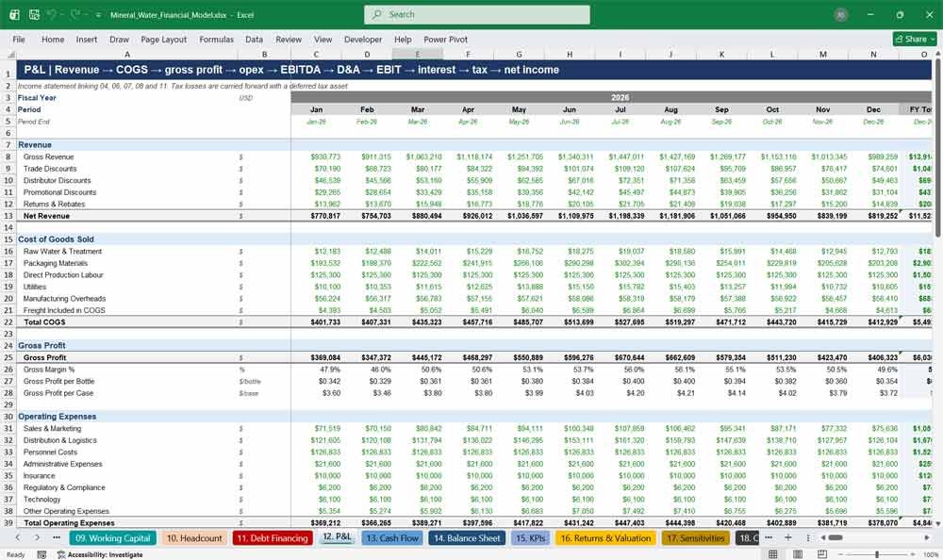Select the 2026 fiscal year header cell

click(620, 97)
